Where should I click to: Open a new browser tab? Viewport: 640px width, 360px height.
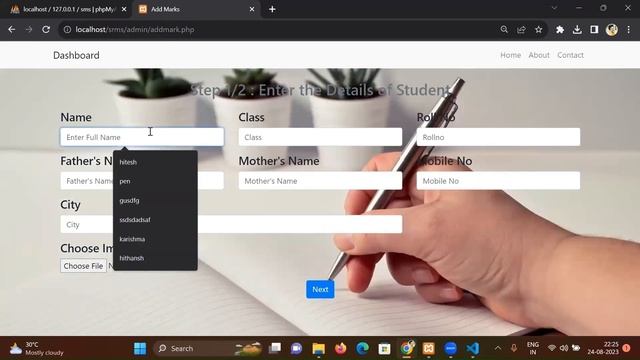point(272,9)
